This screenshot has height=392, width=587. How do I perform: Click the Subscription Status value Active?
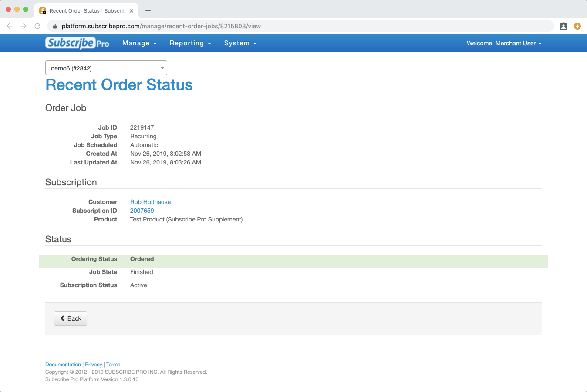click(138, 285)
